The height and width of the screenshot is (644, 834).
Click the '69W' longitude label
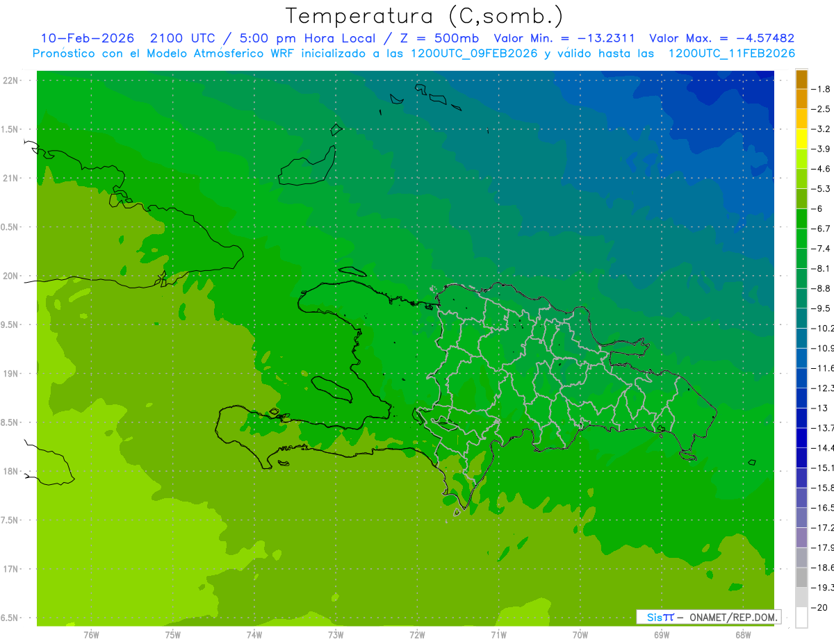point(662,635)
